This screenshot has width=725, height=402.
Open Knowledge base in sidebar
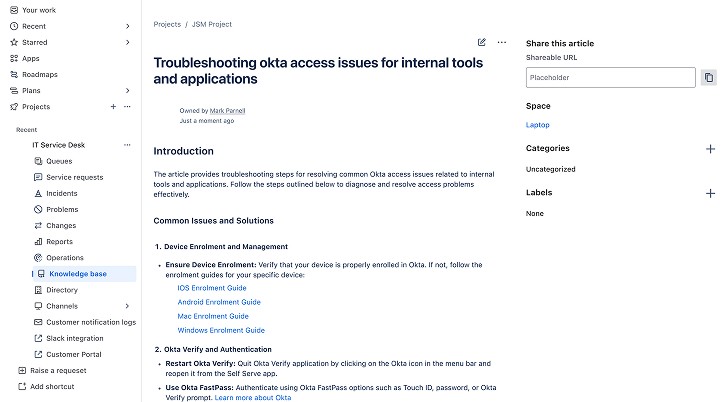coord(84,274)
